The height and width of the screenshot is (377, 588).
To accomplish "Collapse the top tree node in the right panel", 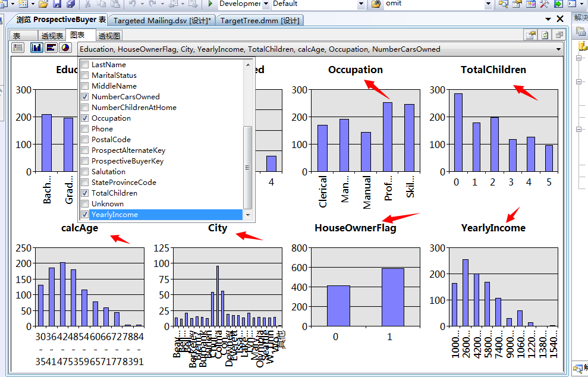I will 578,58.
